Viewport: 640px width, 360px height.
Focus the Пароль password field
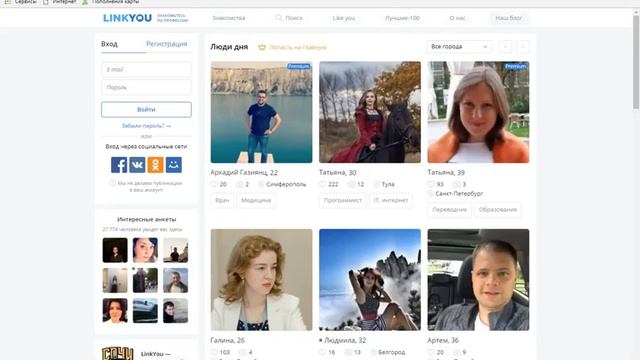click(146, 87)
